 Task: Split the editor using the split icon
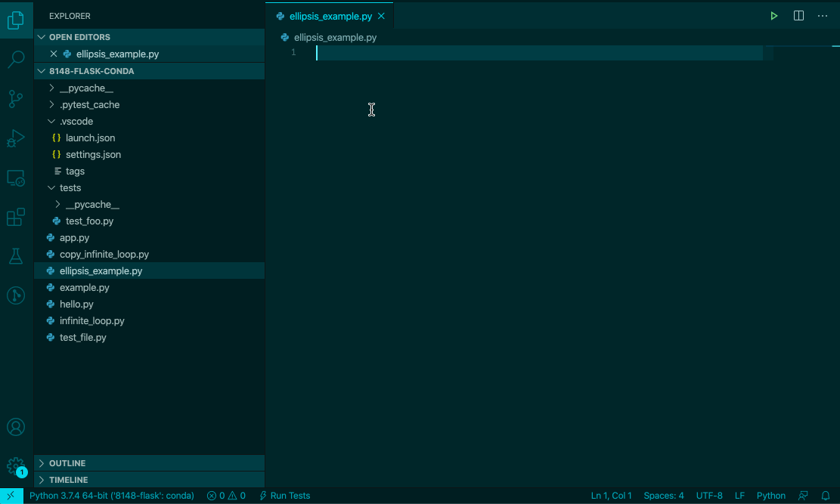click(798, 15)
